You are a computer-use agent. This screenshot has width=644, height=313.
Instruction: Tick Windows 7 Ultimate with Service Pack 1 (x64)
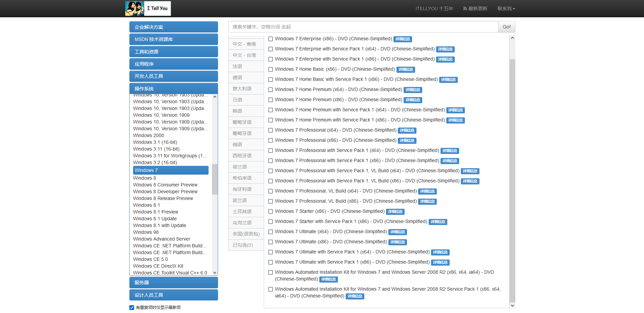[271, 252]
